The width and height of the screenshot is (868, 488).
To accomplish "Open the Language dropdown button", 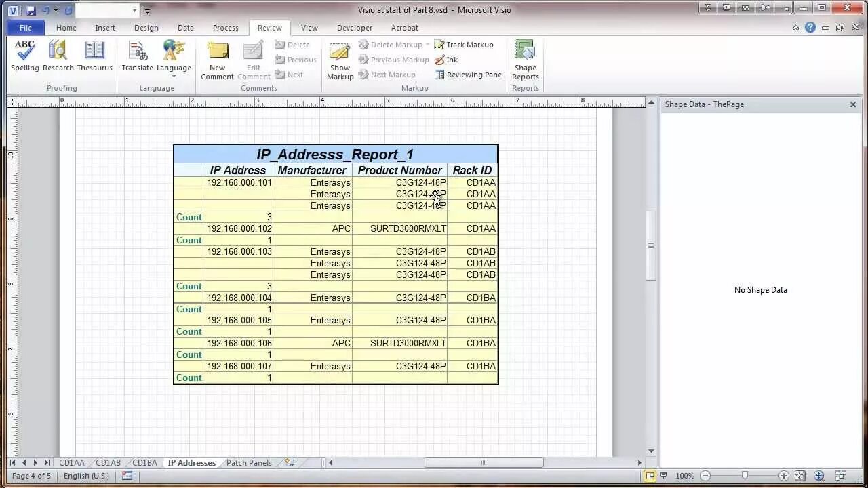I will [x=174, y=59].
